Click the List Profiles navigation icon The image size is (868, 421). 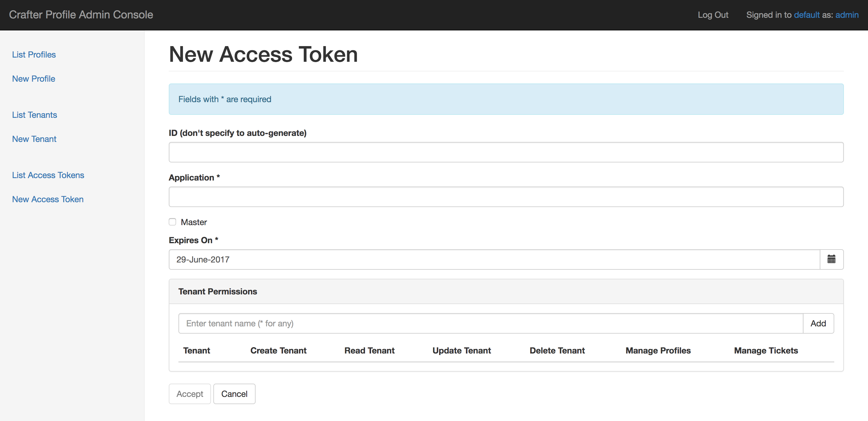point(34,54)
